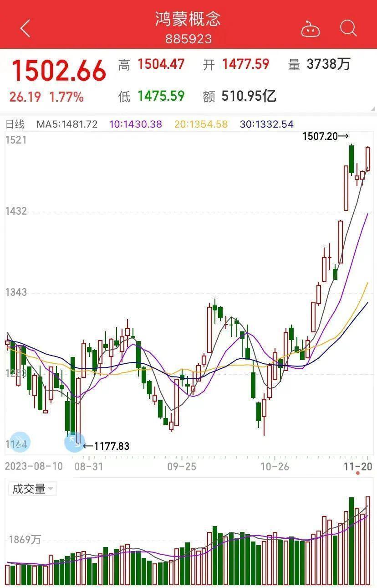Click the red dot under 11-20
This screenshot has width=377, height=588.
tap(358, 473)
